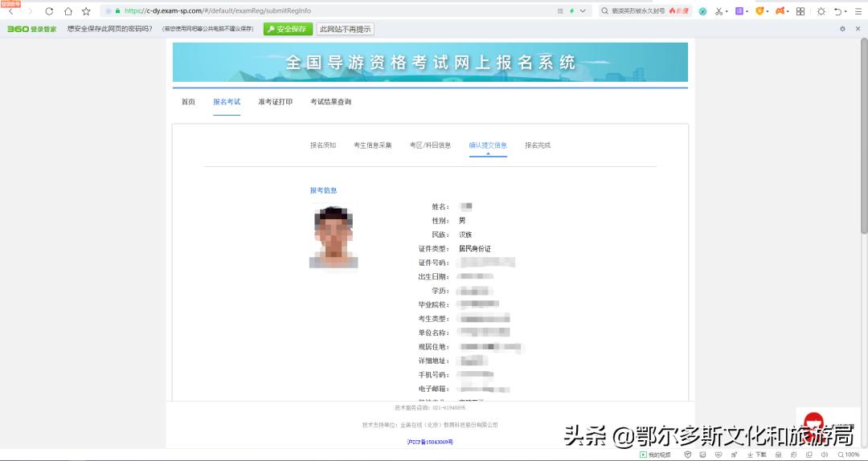The image size is (868, 461).
Task: Click the 全国导游资格考试网上报名系统 banner
Action: (x=430, y=62)
